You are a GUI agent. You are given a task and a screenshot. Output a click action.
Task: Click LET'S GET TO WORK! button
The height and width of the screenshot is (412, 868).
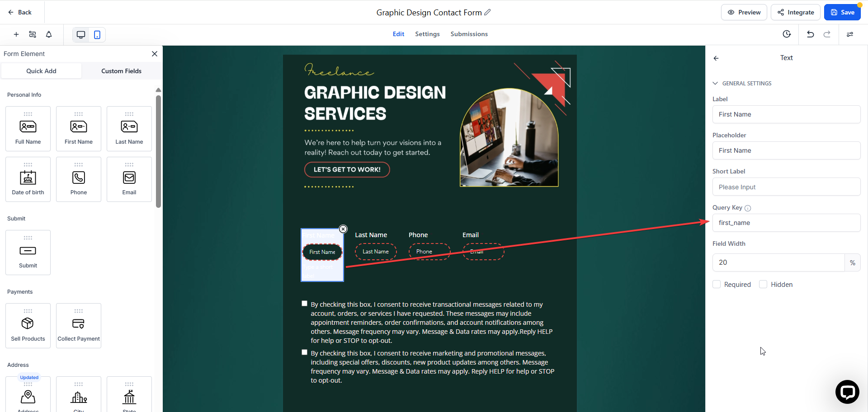coord(347,169)
